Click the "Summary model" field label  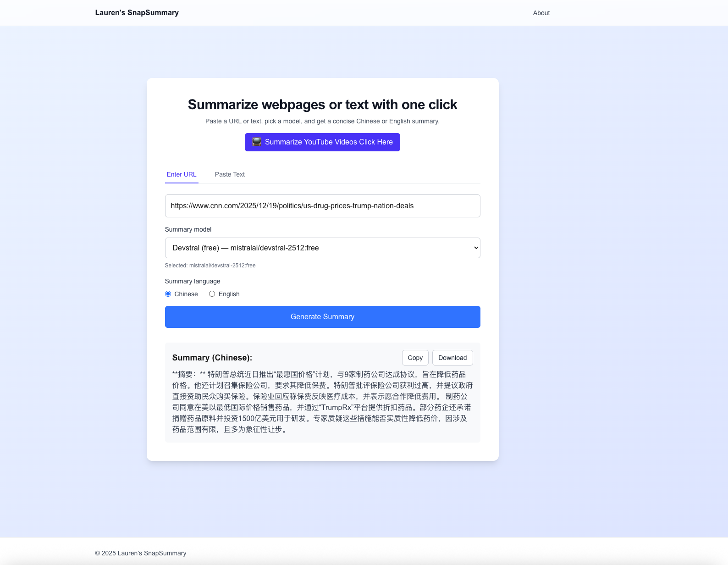pos(188,229)
